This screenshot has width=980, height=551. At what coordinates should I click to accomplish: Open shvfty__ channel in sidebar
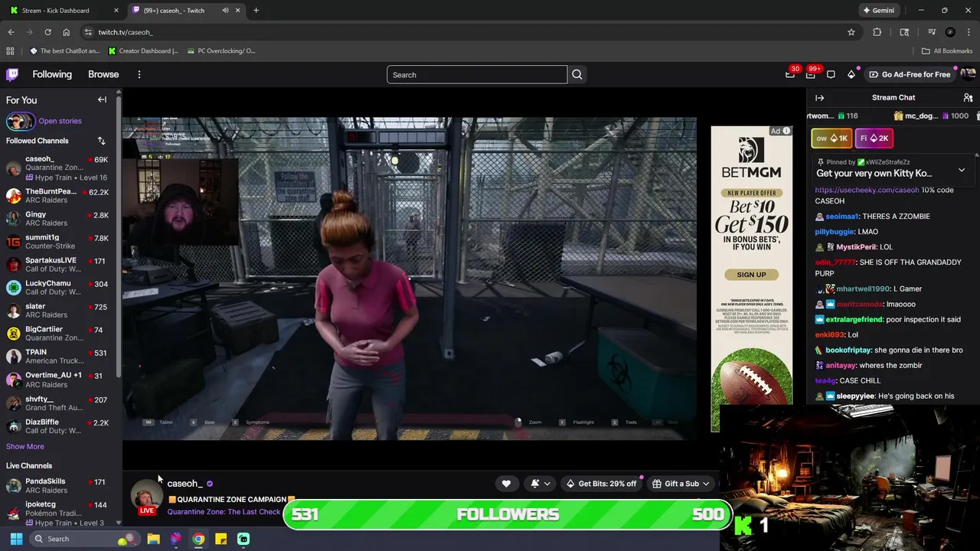coord(58,403)
